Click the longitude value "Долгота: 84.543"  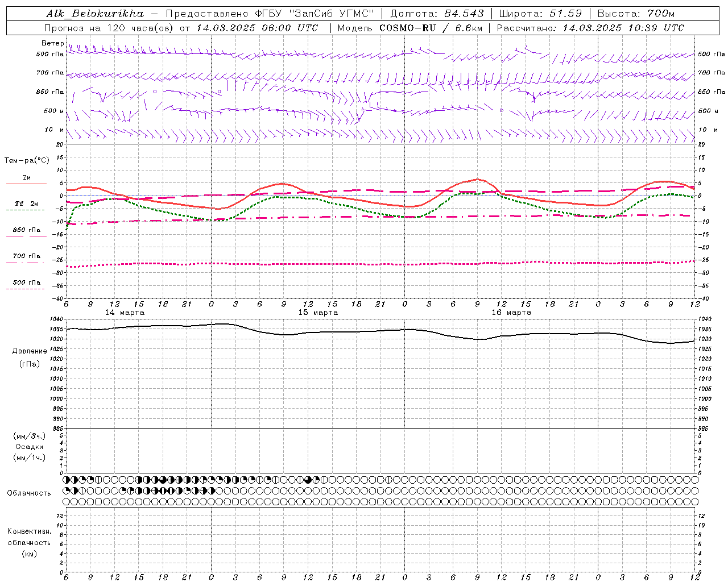click(437, 14)
